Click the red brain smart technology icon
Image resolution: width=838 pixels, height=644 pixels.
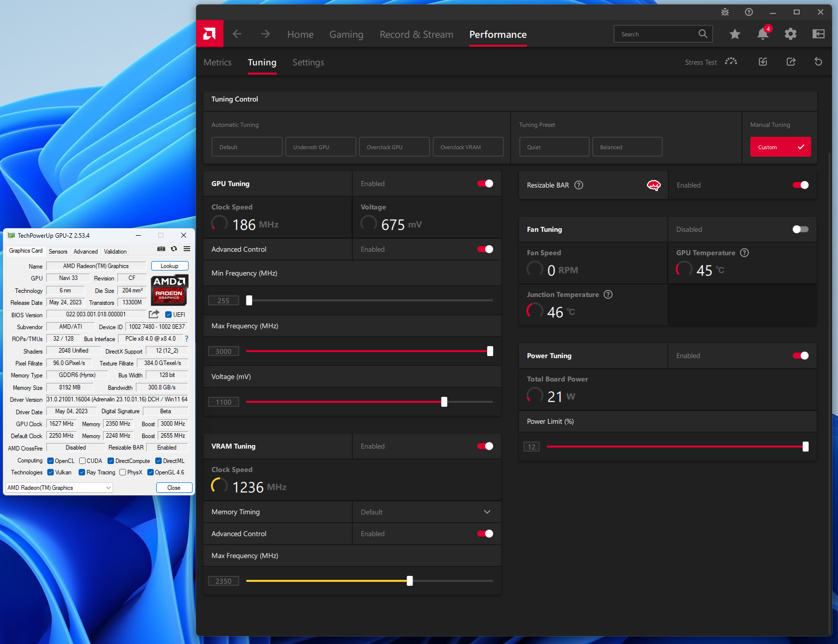[x=654, y=185]
